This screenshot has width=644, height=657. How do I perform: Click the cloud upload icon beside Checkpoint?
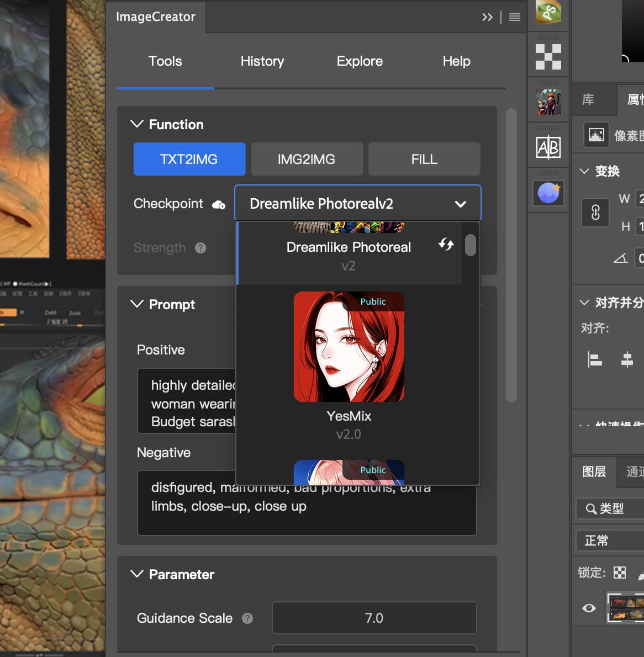219,205
